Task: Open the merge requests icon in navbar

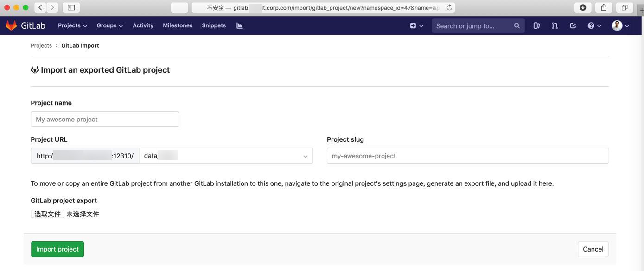Action: click(x=555, y=25)
